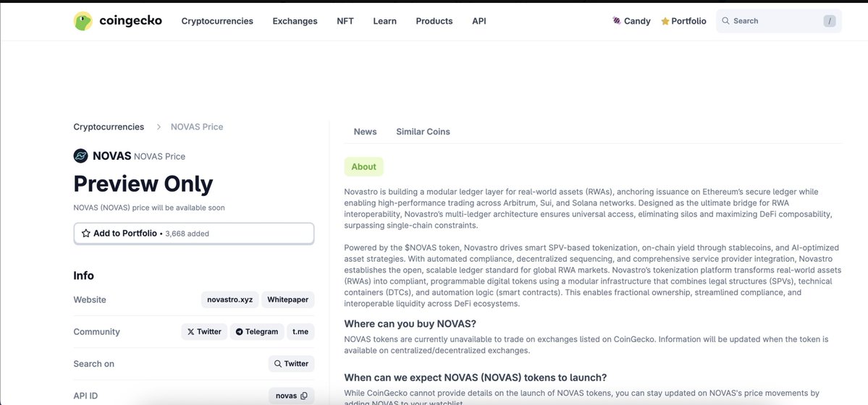Click the Candy icon in header
Image resolution: width=868 pixels, height=405 pixels.
pyautogui.click(x=616, y=21)
